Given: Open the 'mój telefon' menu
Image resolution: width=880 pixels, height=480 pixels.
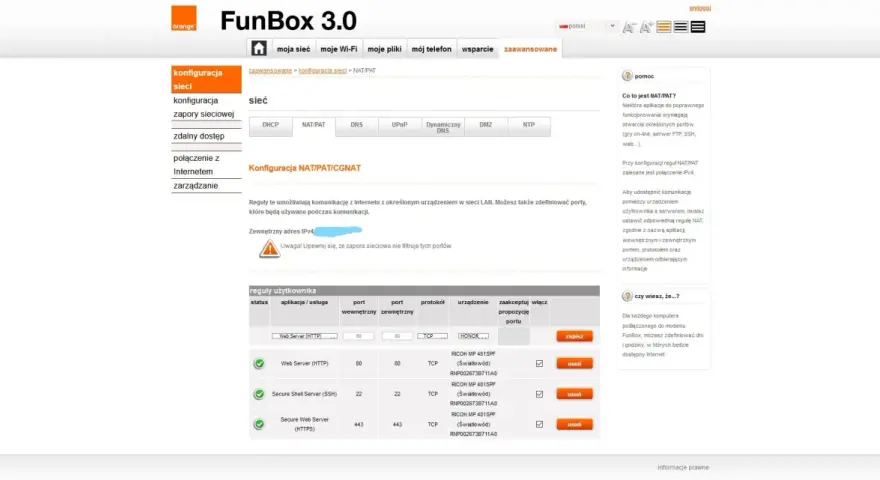Looking at the screenshot, I should pyautogui.click(x=432, y=49).
